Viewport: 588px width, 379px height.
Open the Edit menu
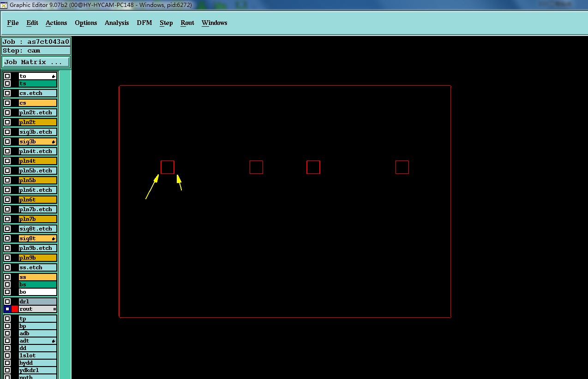point(32,23)
